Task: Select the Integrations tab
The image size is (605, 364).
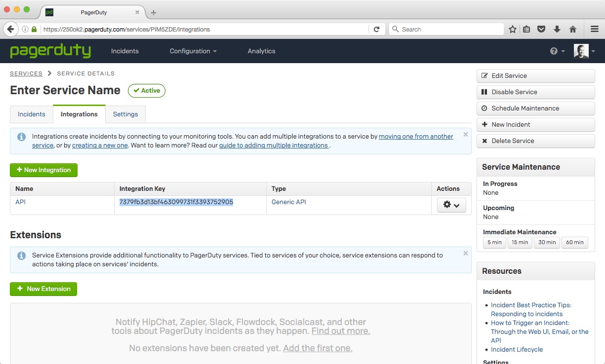Action: click(x=79, y=114)
